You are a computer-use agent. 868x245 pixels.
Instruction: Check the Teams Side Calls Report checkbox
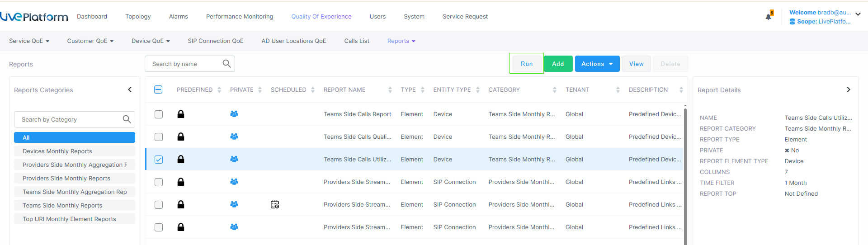[x=159, y=114]
